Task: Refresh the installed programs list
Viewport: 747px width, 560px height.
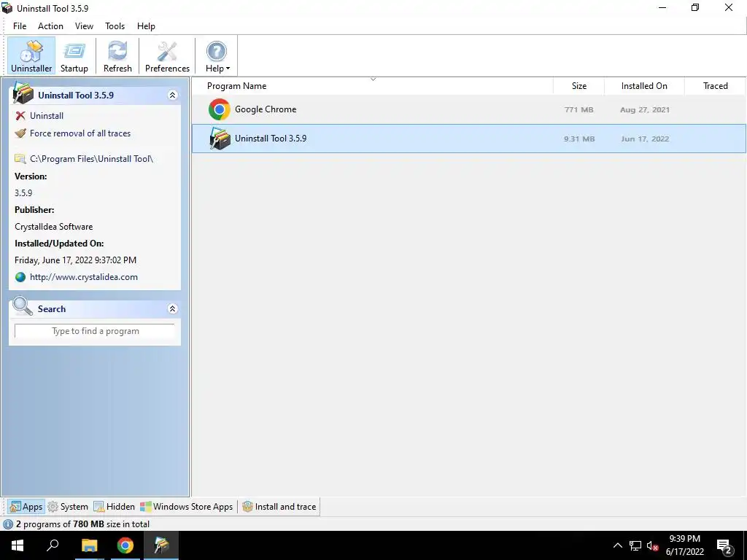Action: tap(117, 55)
